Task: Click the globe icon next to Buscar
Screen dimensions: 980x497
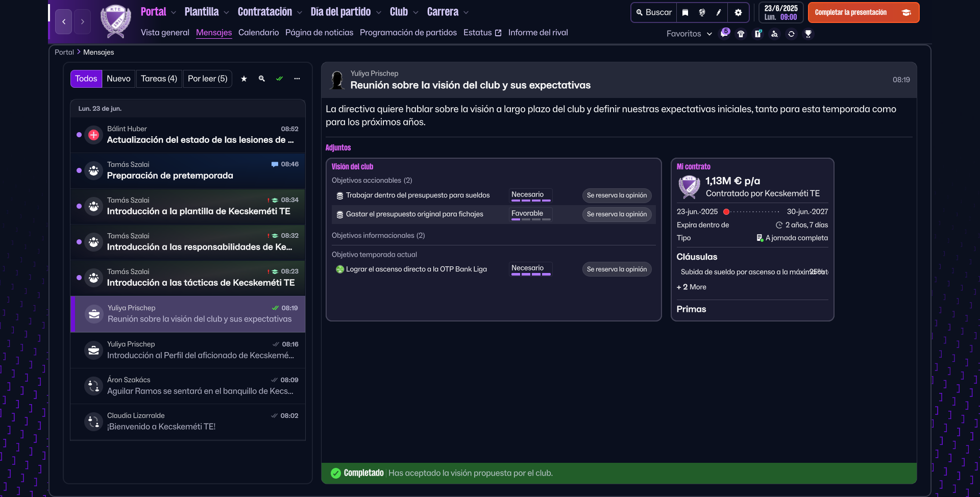Action: point(702,12)
